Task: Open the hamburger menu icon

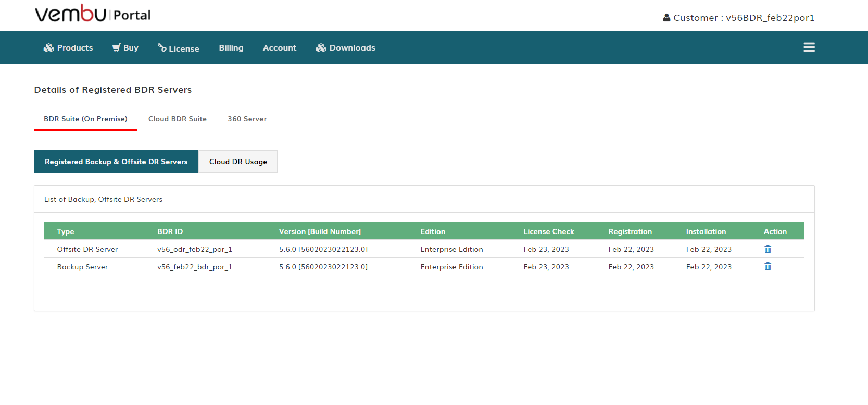Action: pos(809,47)
